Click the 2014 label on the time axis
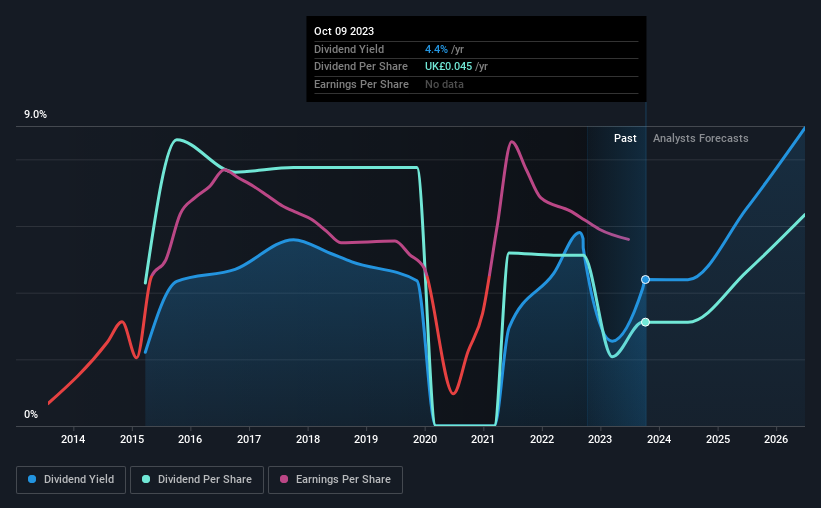Image resolution: width=821 pixels, height=508 pixels. coord(73,439)
